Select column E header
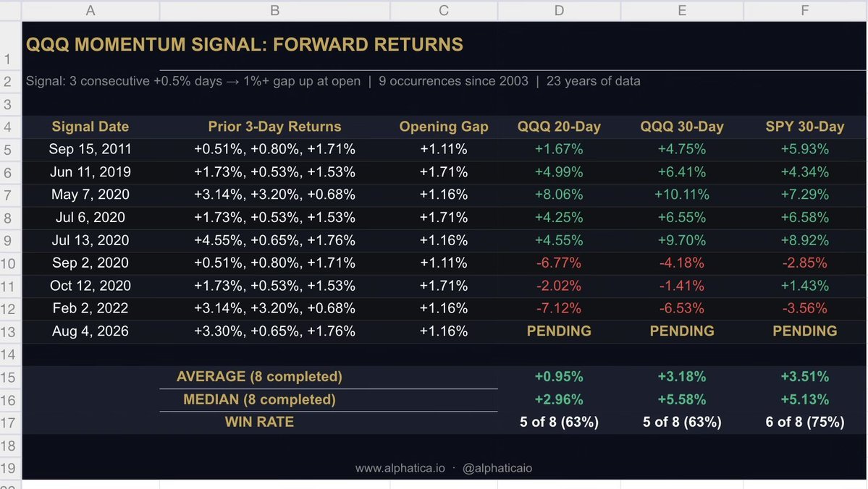Image resolution: width=868 pixels, height=489 pixels. tap(682, 11)
